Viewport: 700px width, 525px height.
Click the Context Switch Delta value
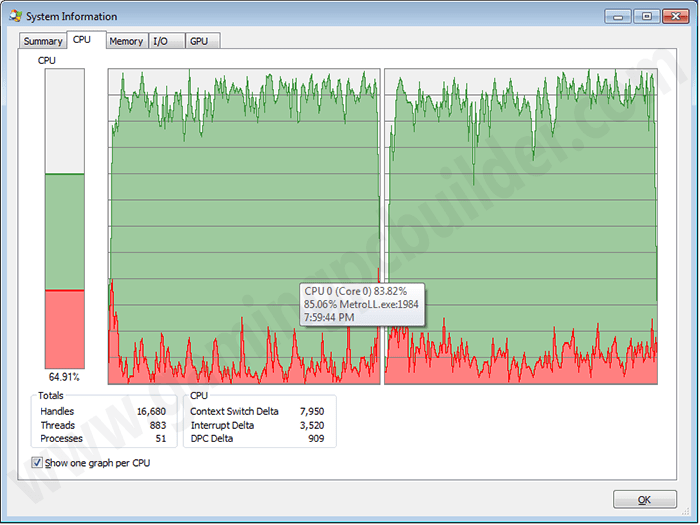tap(312, 411)
